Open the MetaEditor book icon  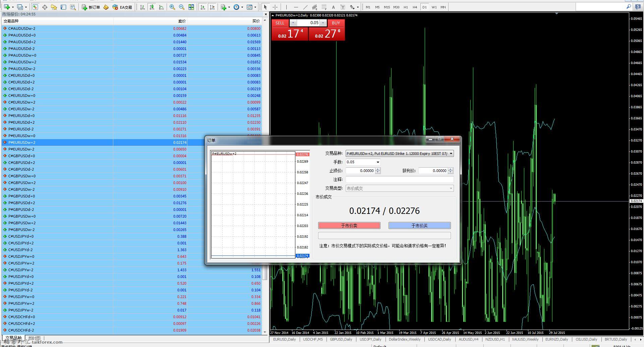[x=106, y=7]
